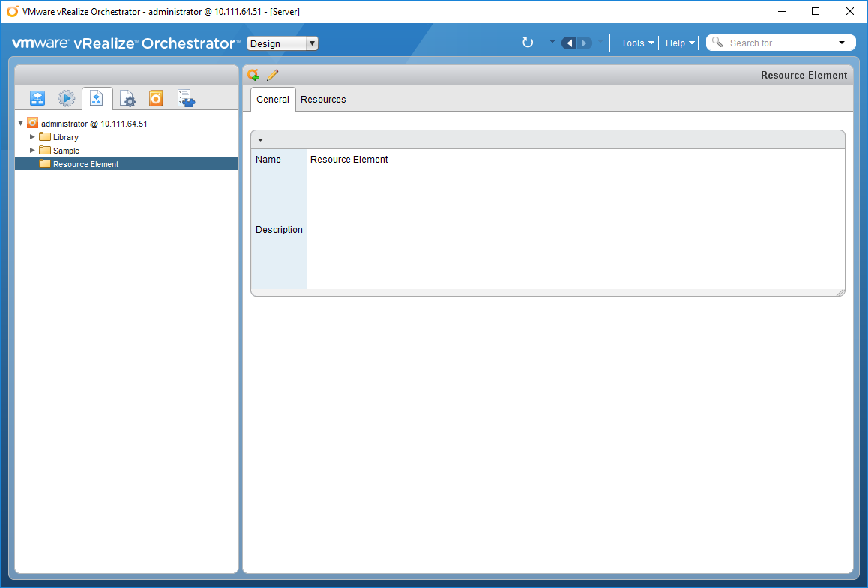Open the Inventory view puzzle icon
The width and height of the screenshot is (868, 588).
[x=186, y=98]
